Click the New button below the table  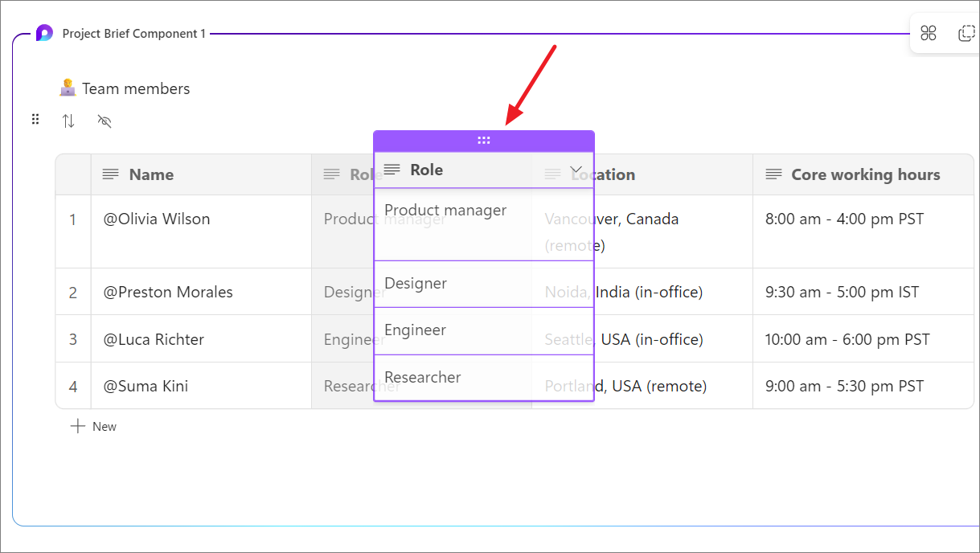tap(93, 426)
